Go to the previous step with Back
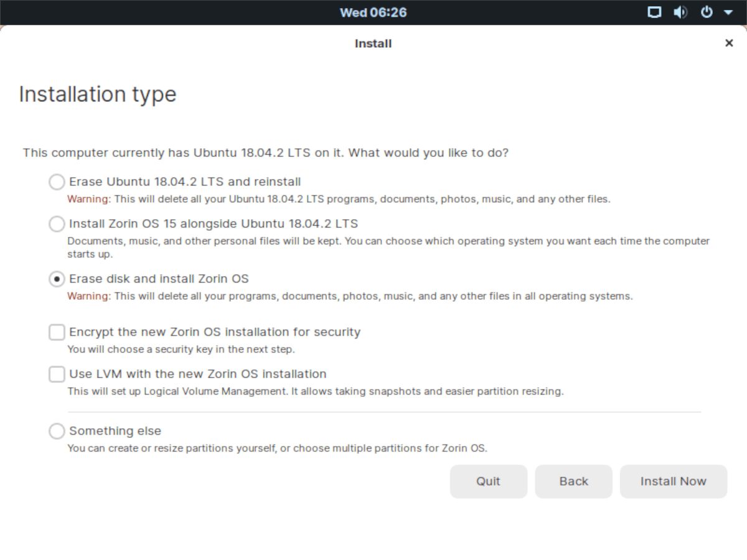Viewport: 747px width, 560px height. (x=573, y=481)
